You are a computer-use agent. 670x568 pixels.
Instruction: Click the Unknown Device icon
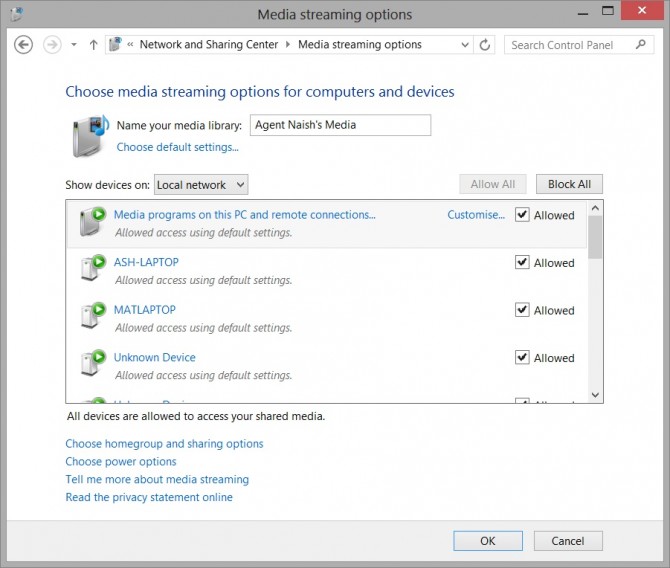(92, 364)
